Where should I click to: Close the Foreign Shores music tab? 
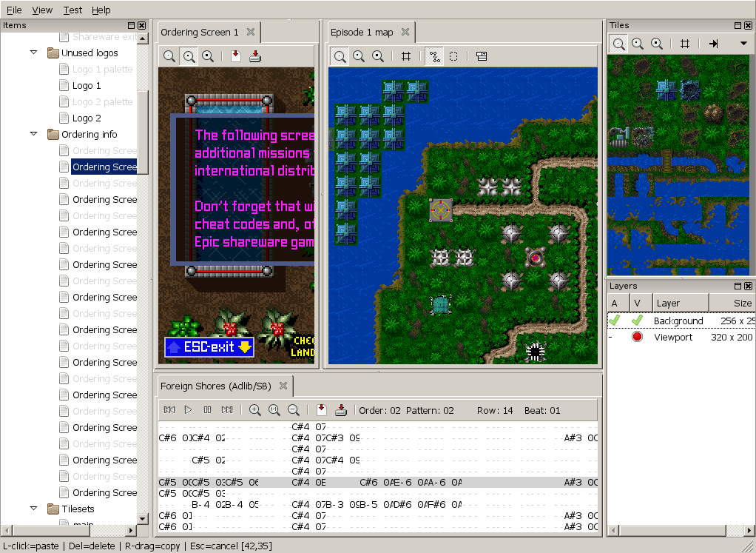(283, 386)
